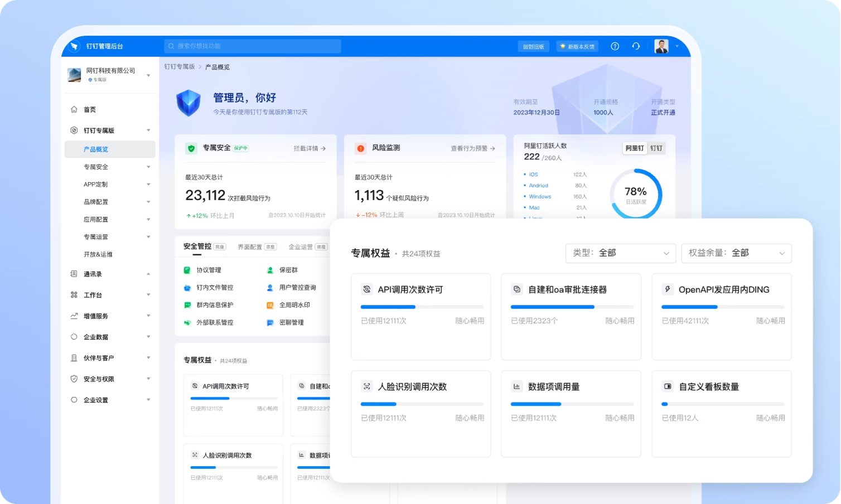This screenshot has height=504, width=841.
Task: Click the 自建和oa审批连接器 progress bar
Action: (x=572, y=307)
